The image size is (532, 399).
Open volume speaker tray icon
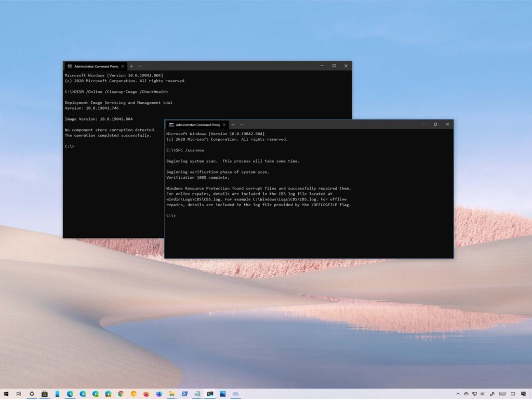tap(483, 394)
